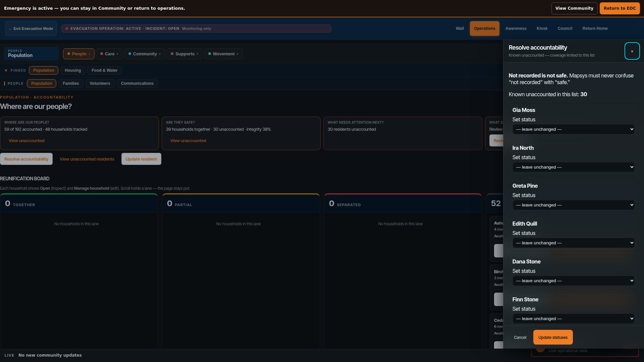Expand the Supports category dropdown
The image size is (644, 362).
(x=184, y=54)
